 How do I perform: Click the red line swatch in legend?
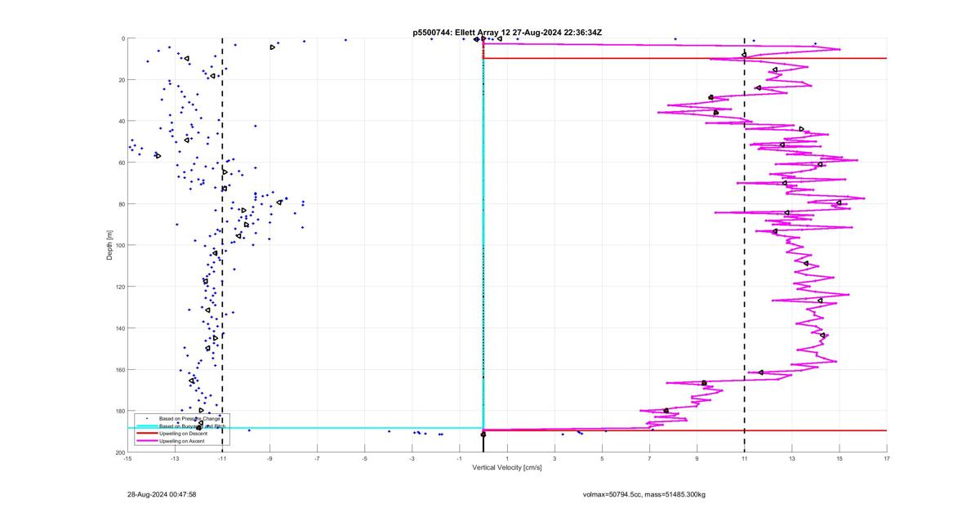pos(146,434)
